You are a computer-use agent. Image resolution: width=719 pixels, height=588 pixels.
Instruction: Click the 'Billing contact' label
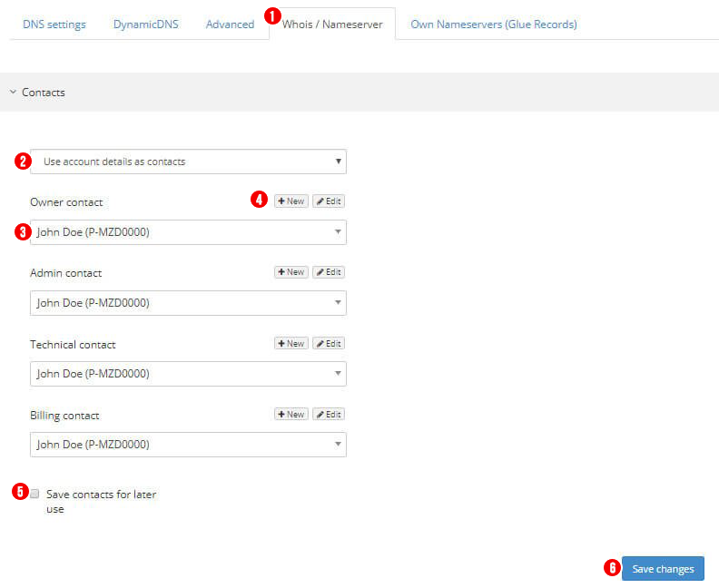tap(64, 416)
